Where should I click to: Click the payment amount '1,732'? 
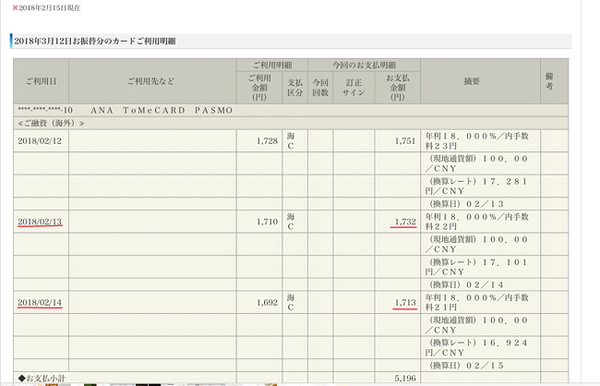[x=405, y=222]
